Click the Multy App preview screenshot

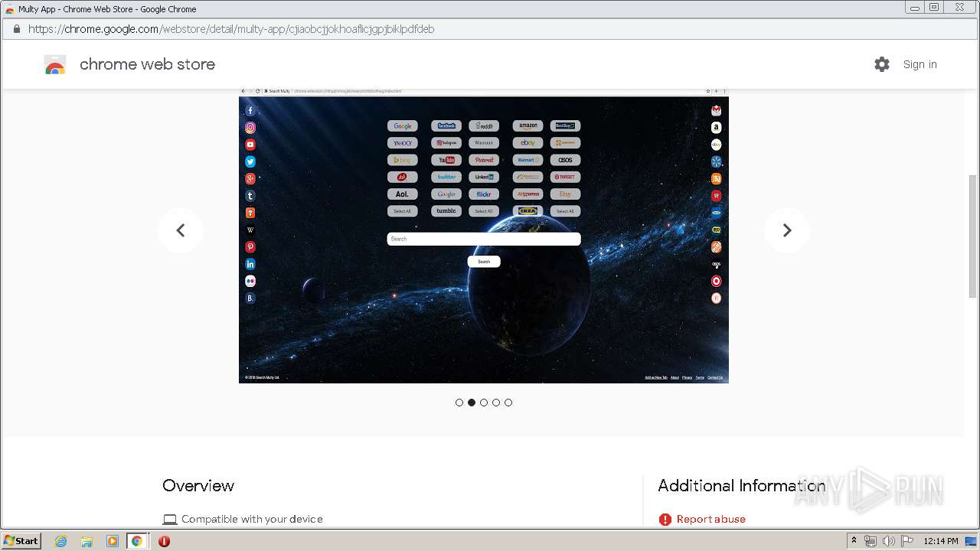tap(484, 235)
